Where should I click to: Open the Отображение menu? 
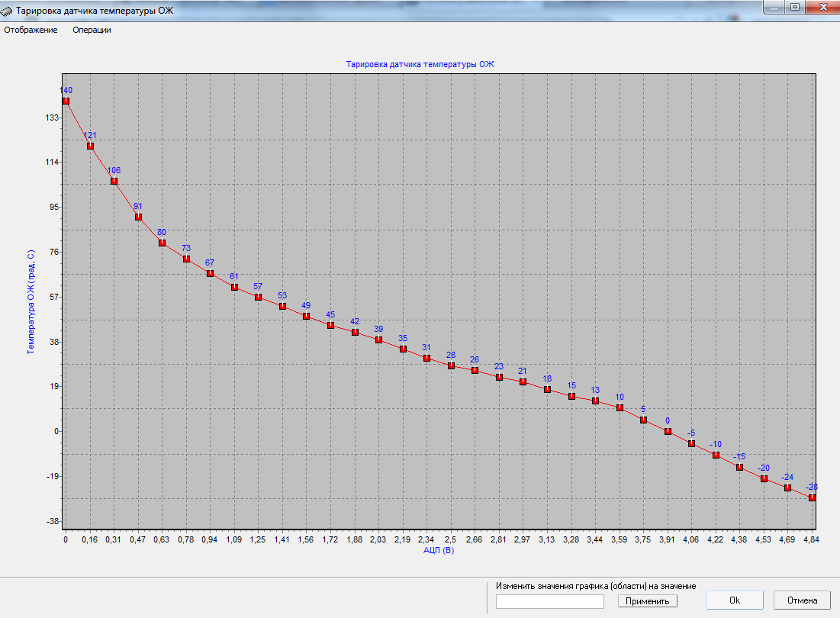[31, 30]
